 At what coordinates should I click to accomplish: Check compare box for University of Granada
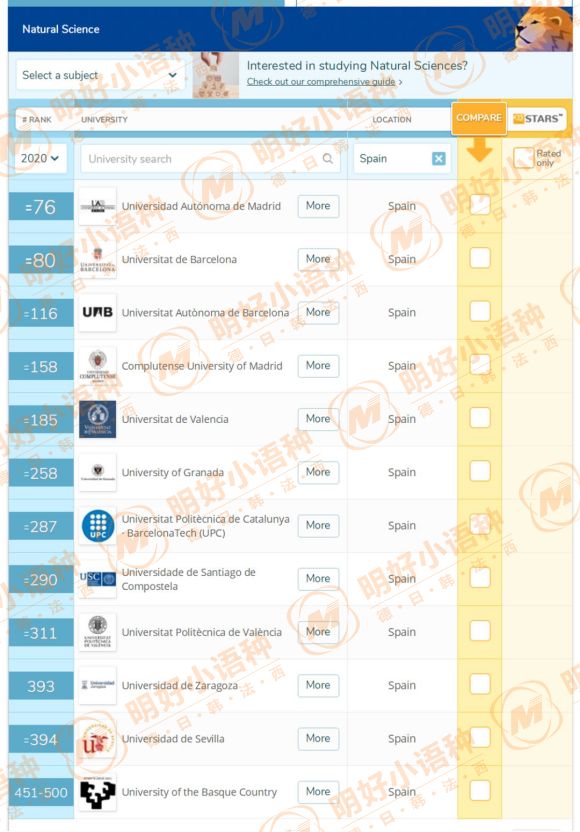pyautogui.click(x=480, y=471)
